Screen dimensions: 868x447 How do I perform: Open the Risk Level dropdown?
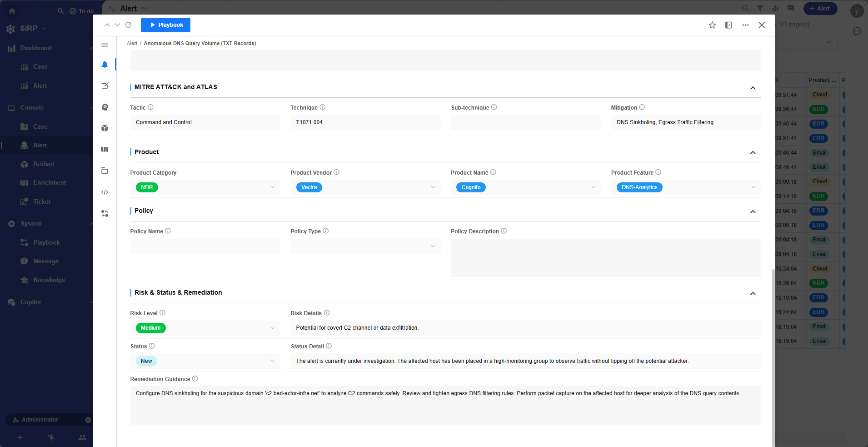[x=205, y=328]
